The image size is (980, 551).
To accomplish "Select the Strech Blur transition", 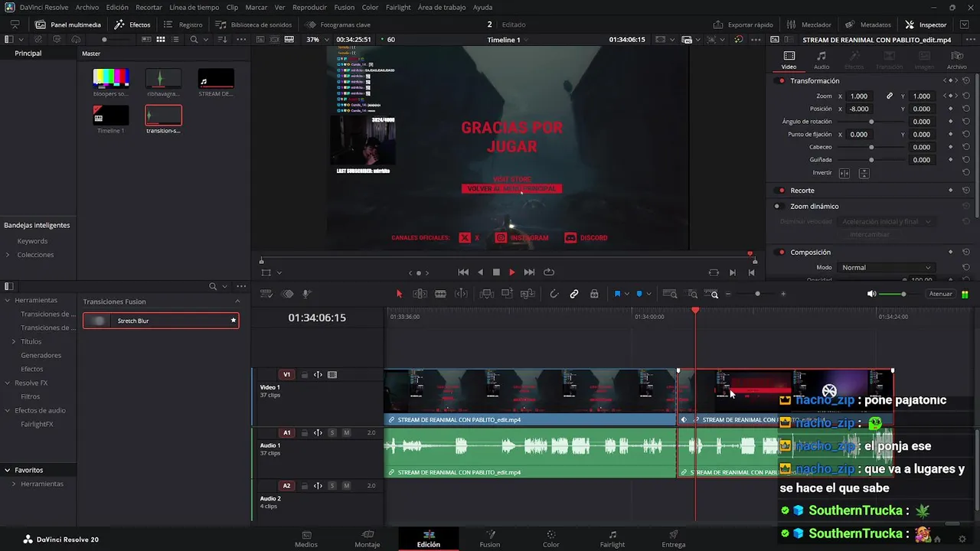I will point(161,321).
